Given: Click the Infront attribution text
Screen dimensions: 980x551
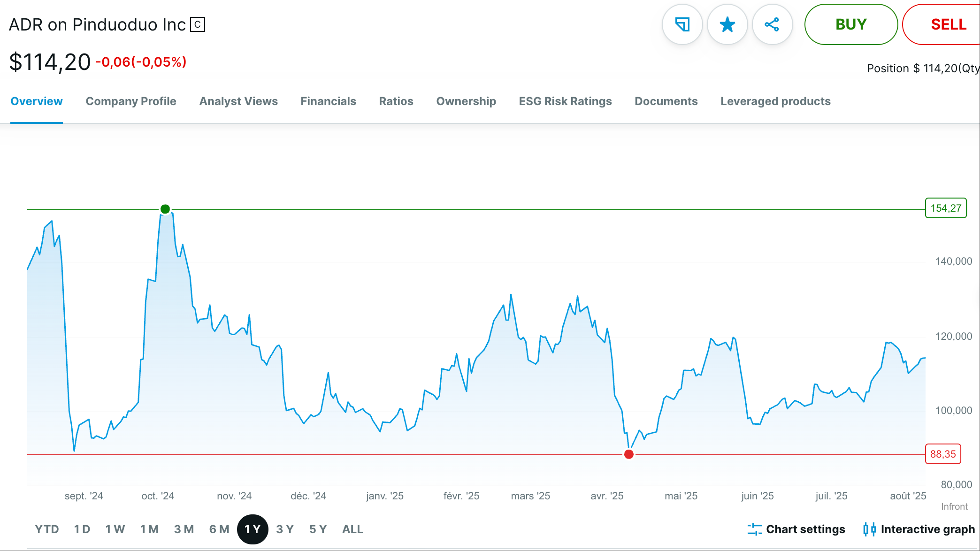Looking at the screenshot, I should (x=954, y=506).
